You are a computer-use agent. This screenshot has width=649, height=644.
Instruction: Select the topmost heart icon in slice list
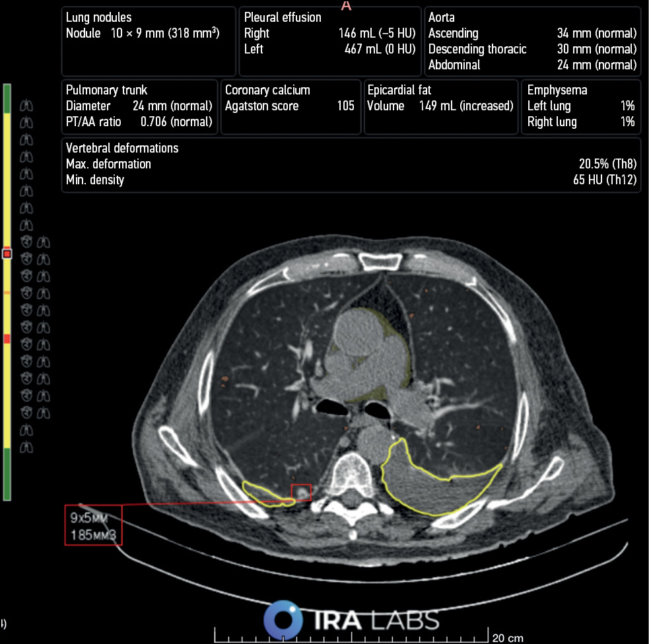point(27,241)
